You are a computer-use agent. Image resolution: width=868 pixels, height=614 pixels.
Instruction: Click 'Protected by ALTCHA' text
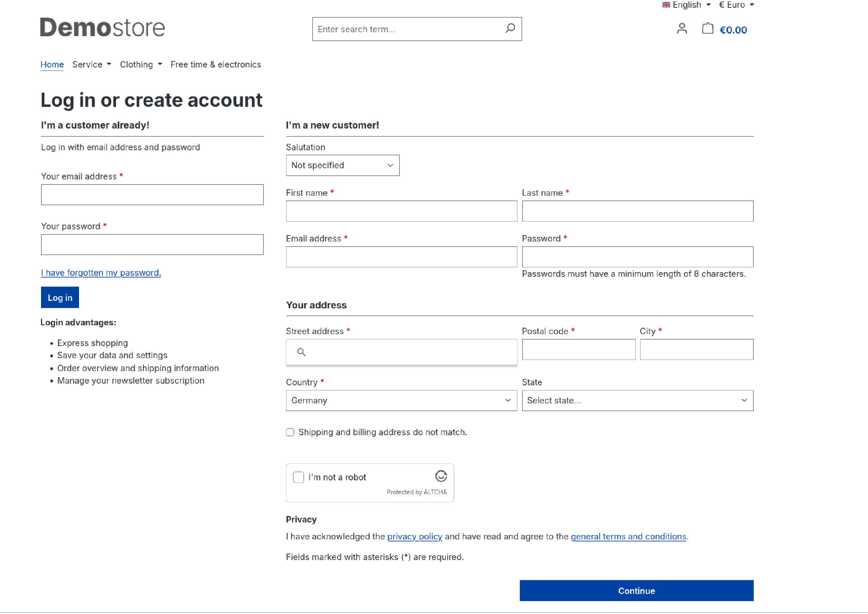tap(417, 492)
